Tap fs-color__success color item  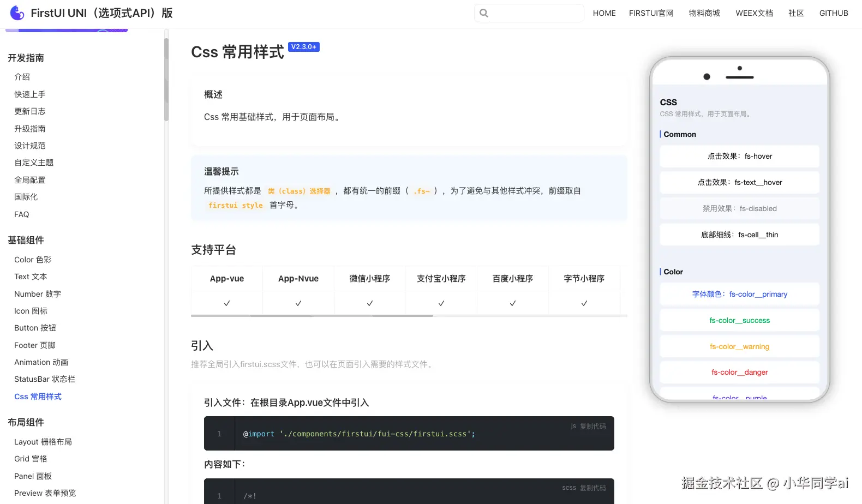739,321
